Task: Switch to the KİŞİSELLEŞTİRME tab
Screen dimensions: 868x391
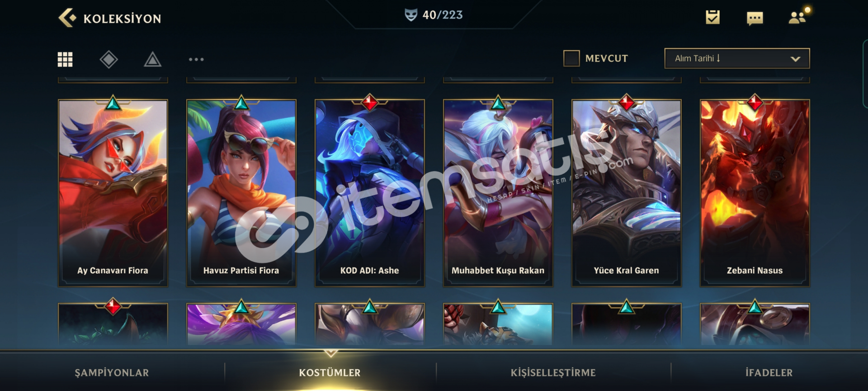Action: (553, 372)
